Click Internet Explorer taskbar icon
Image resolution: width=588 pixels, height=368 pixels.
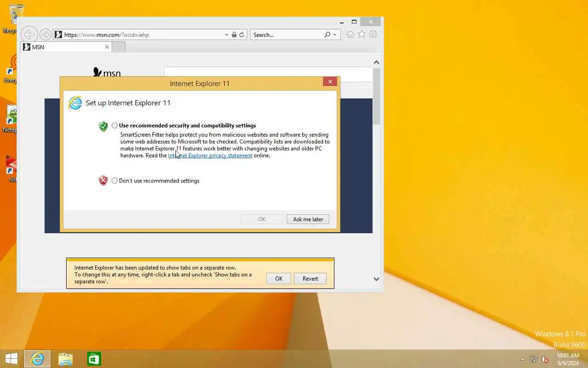(37, 359)
